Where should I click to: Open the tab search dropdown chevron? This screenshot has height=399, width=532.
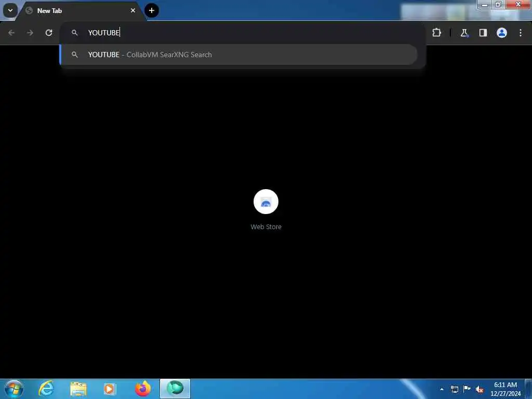(x=10, y=10)
